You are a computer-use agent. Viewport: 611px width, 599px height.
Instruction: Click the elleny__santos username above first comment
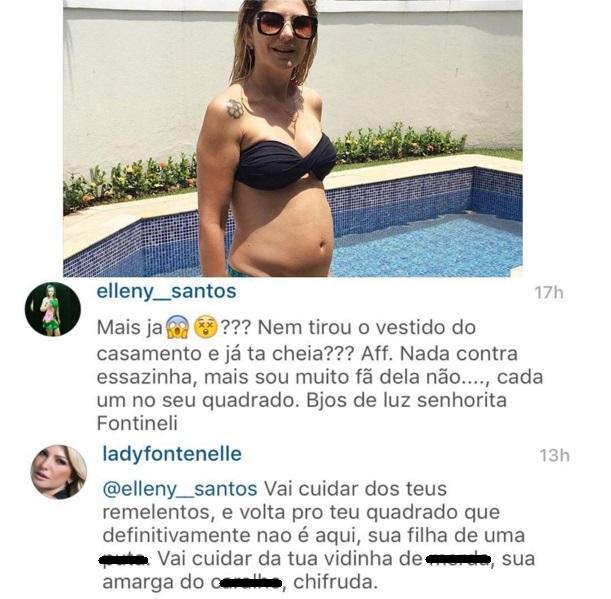coord(166,292)
